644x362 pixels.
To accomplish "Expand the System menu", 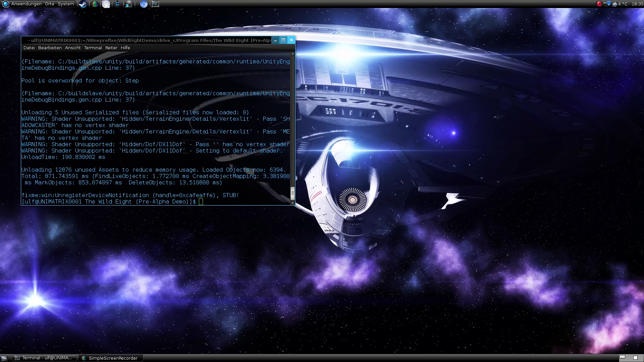I will 66,4.
